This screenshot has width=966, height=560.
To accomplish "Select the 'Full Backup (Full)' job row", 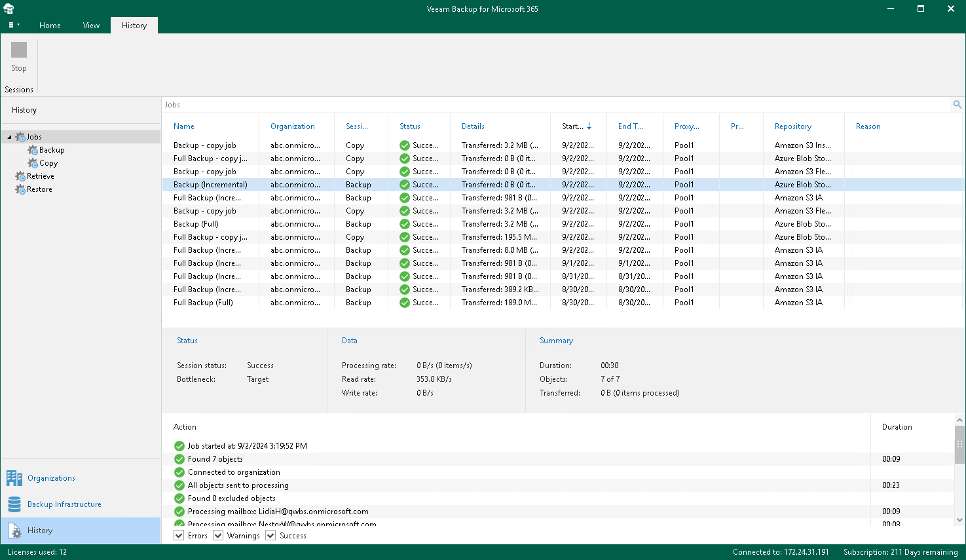I will coord(563,303).
